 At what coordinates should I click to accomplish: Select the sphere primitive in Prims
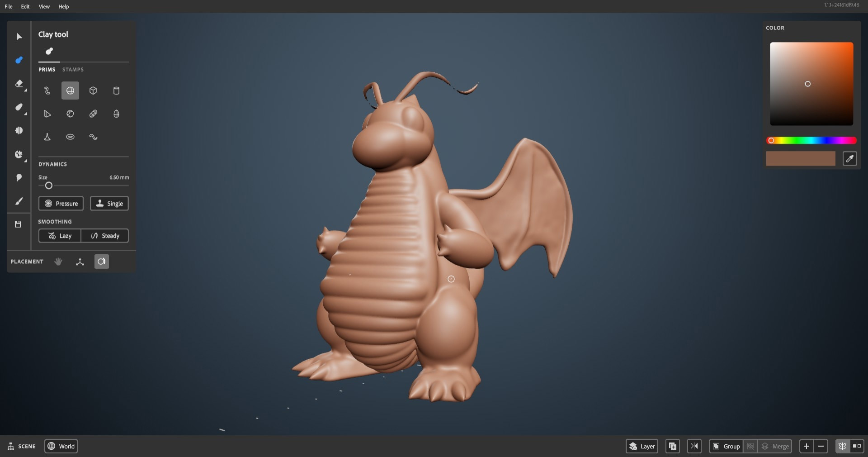(70, 90)
